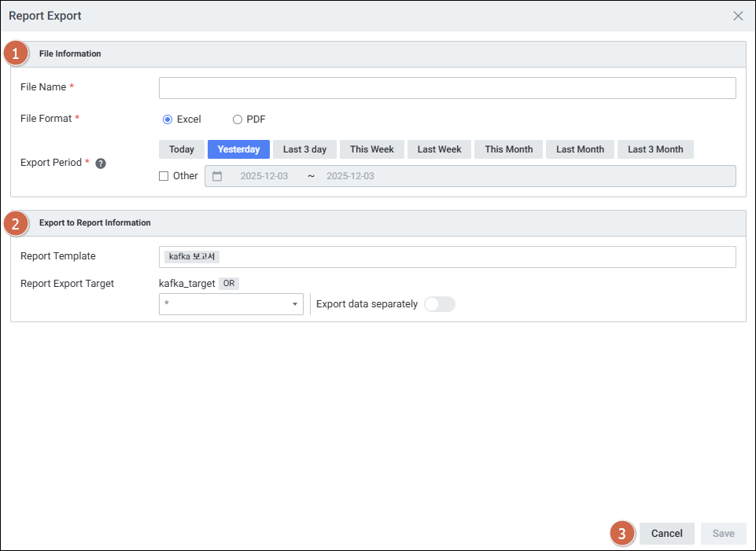Open the calendar icon in date range

(x=217, y=176)
